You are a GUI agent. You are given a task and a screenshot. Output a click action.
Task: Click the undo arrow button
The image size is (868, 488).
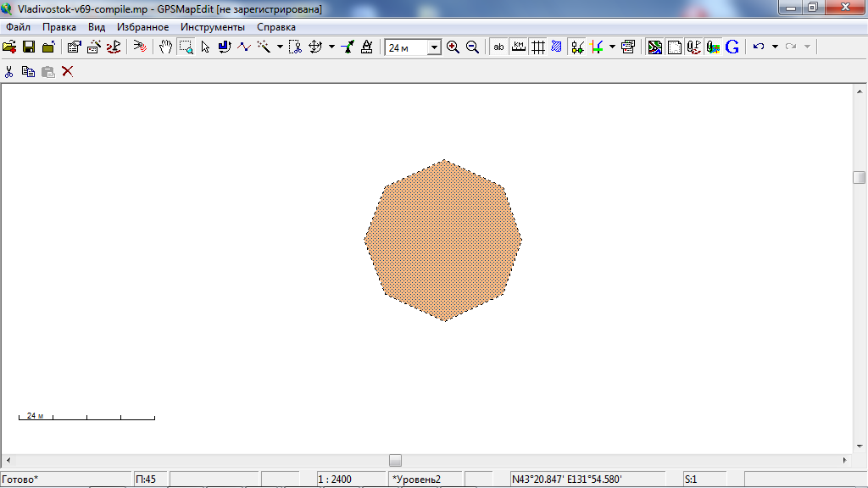759,47
